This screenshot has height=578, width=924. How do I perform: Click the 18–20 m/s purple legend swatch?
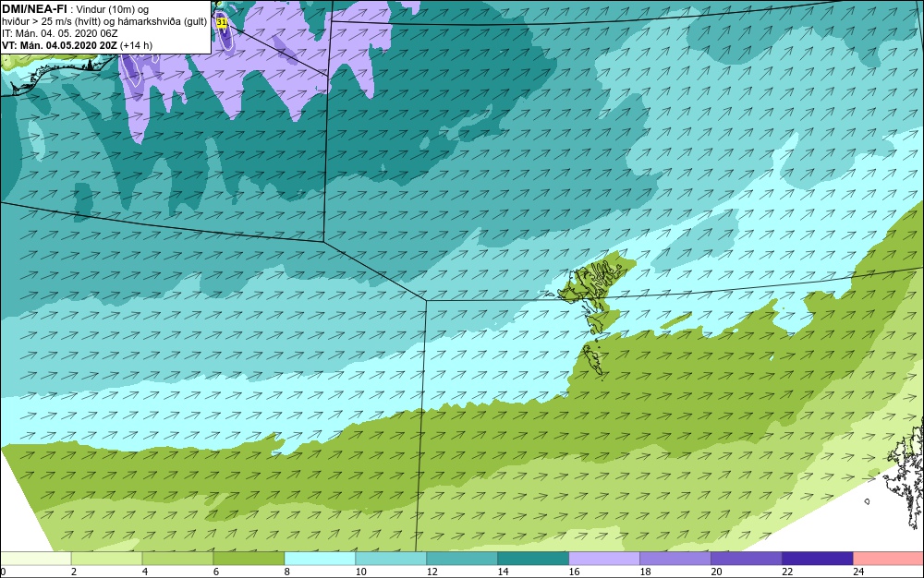pos(675,559)
